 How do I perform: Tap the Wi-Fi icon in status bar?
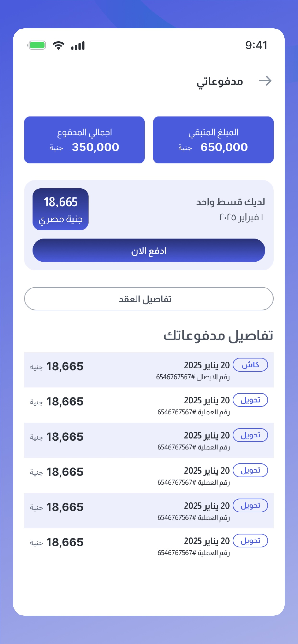click(x=58, y=46)
